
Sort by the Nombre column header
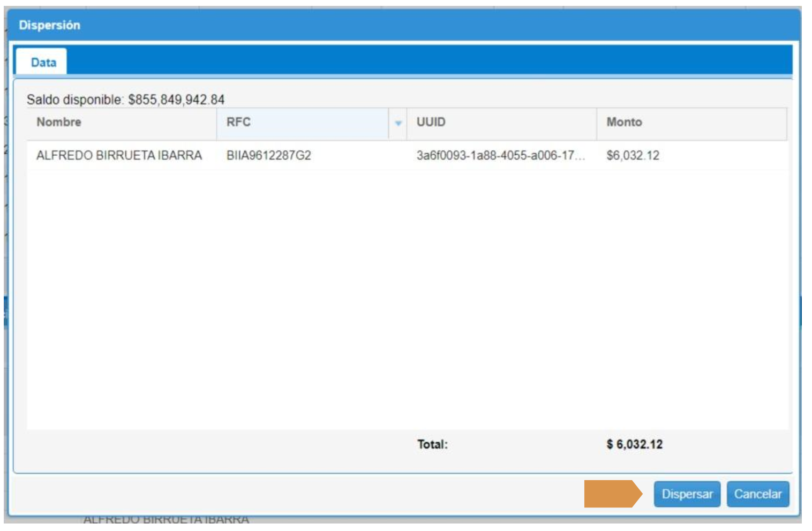pos(59,122)
